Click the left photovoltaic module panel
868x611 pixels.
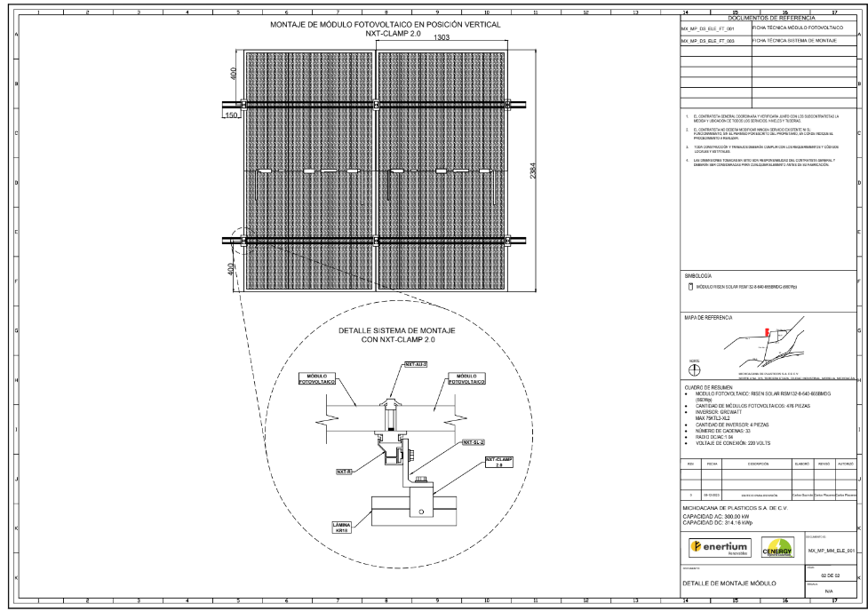(307, 171)
